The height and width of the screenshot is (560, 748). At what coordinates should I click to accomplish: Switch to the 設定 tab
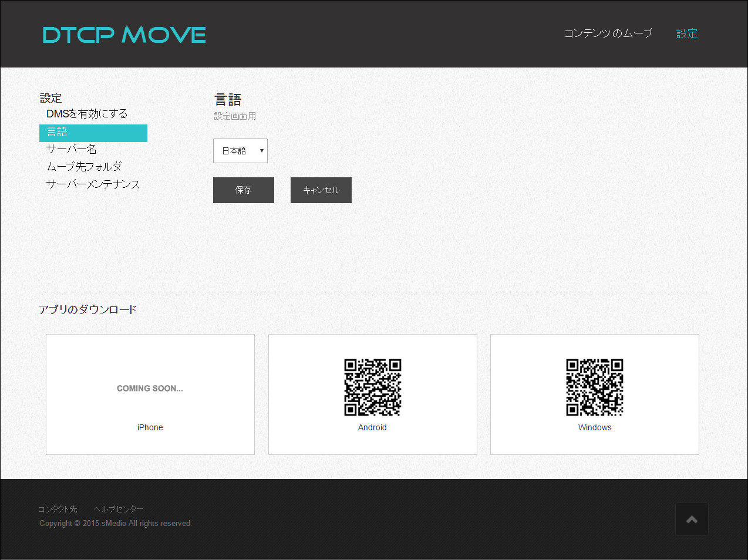(x=687, y=33)
